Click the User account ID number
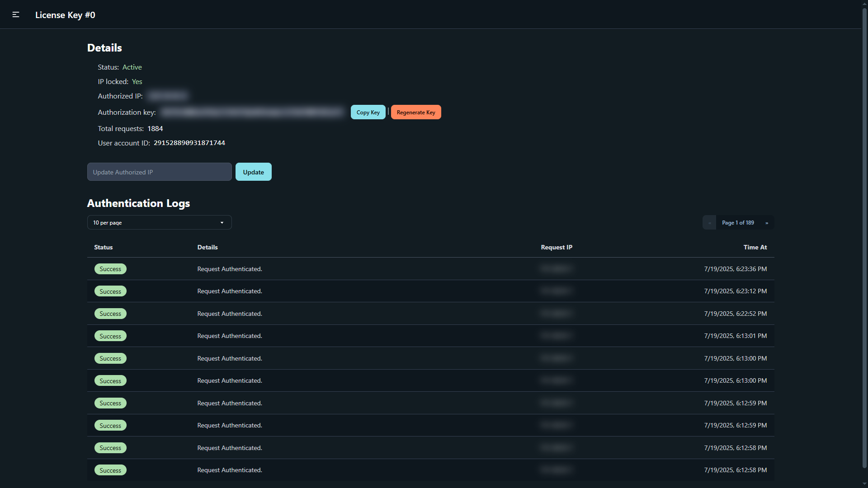Viewport: 868px width, 488px height. [x=189, y=143]
